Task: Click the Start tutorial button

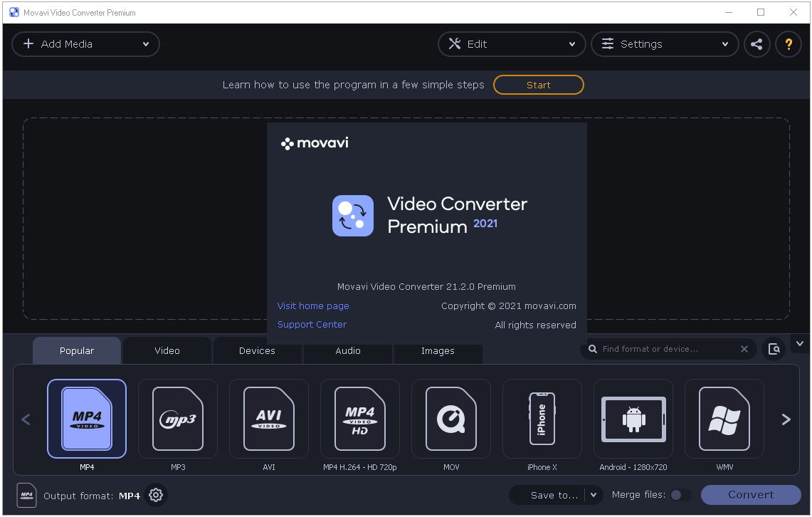Action: tap(539, 84)
